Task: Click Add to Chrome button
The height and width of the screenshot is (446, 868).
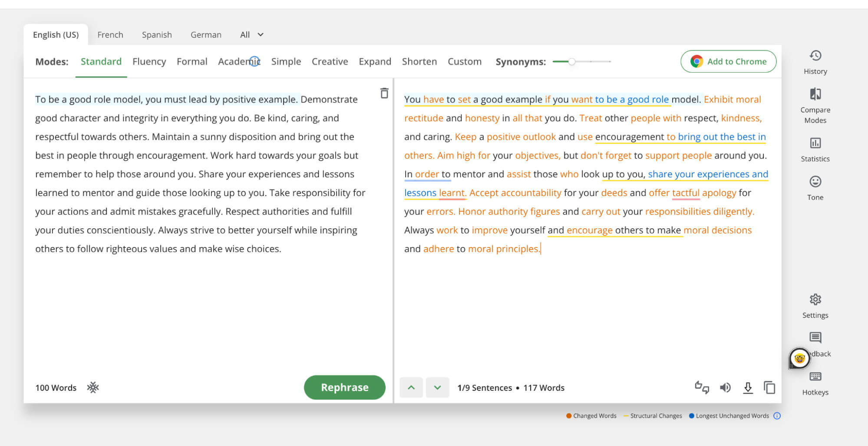Action: (728, 62)
